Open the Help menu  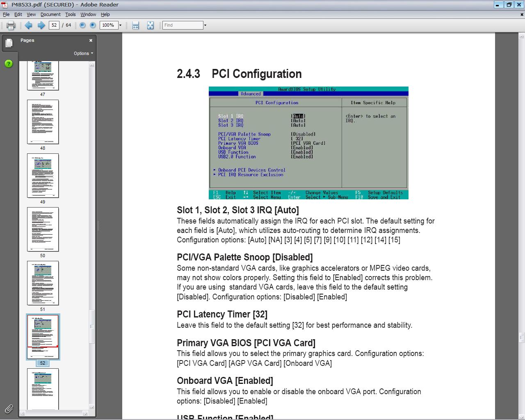[x=105, y=14]
